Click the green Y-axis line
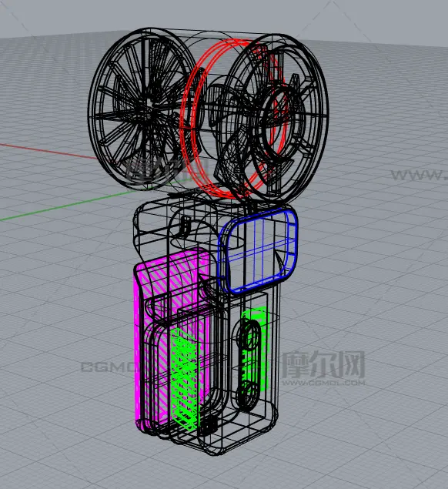Image resolution: width=448 pixels, height=489 pixels. point(67,205)
